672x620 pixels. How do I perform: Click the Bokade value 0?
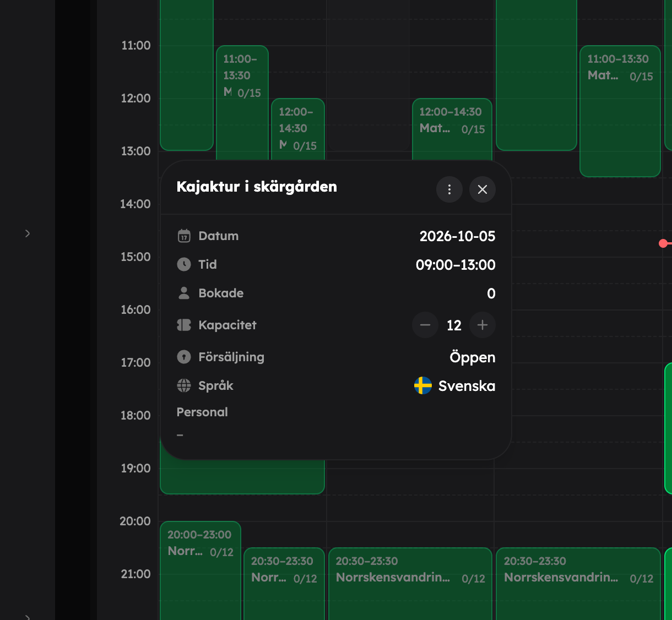(491, 293)
